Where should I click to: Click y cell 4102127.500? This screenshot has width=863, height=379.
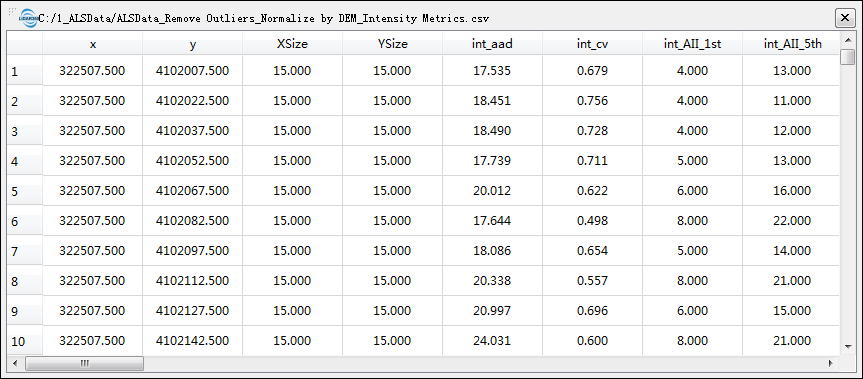pyautogui.click(x=193, y=311)
